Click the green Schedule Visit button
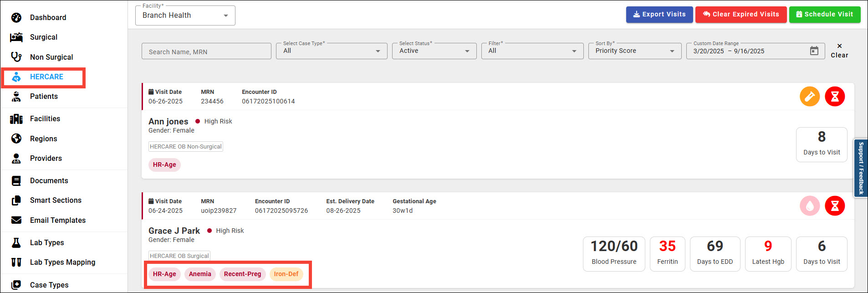 (824, 15)
